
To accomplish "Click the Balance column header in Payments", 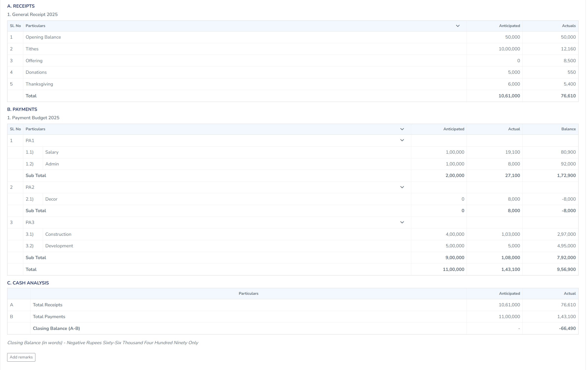I will coord(568,129).
